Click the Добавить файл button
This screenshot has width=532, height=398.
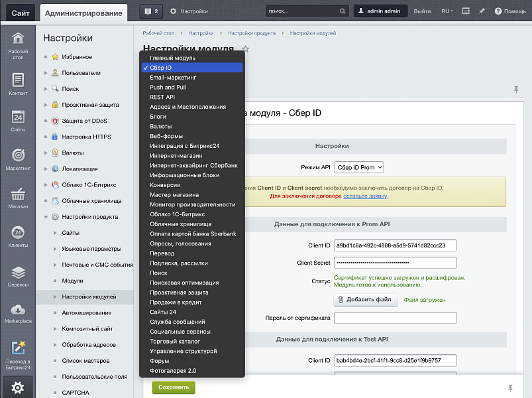pos(366,300)
